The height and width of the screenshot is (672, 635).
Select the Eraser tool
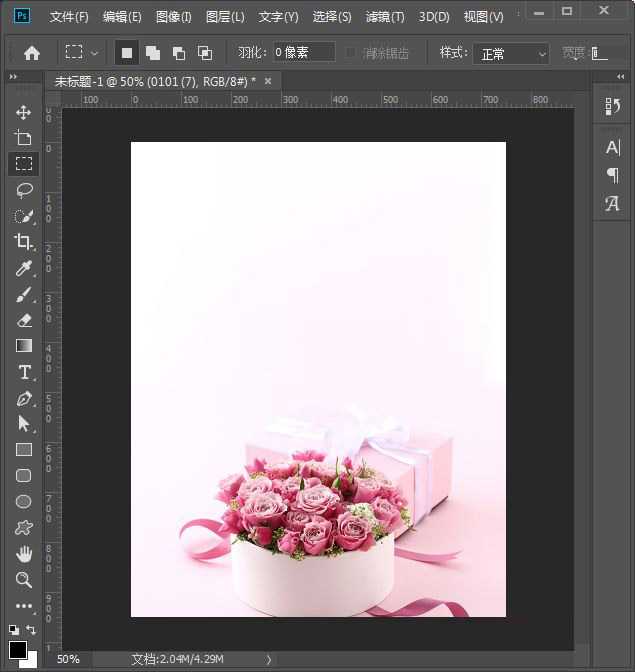tap(23, 320)
